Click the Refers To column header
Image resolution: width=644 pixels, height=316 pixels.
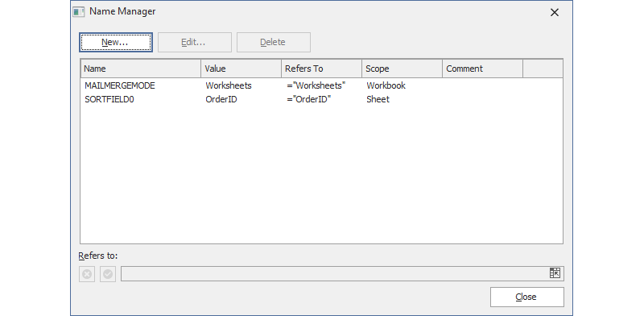pyautogui.click(x=321, y=69)
